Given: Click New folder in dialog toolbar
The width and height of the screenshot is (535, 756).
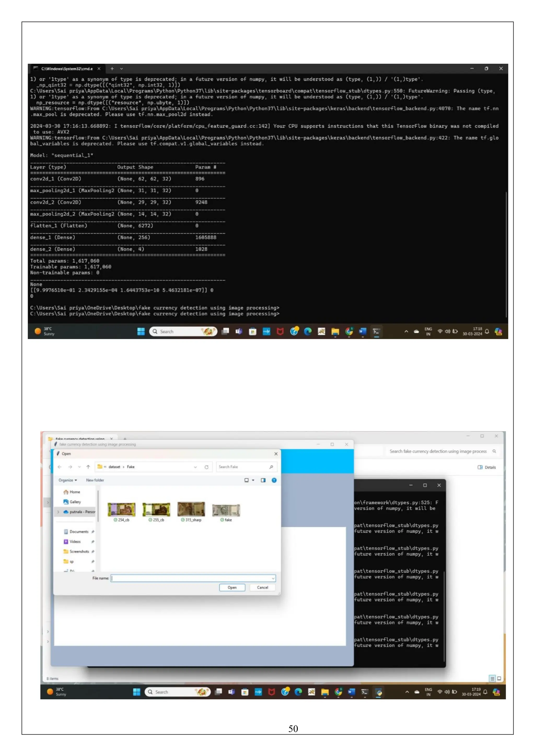Looking at the screenshot, I should (x=95, y=480).
